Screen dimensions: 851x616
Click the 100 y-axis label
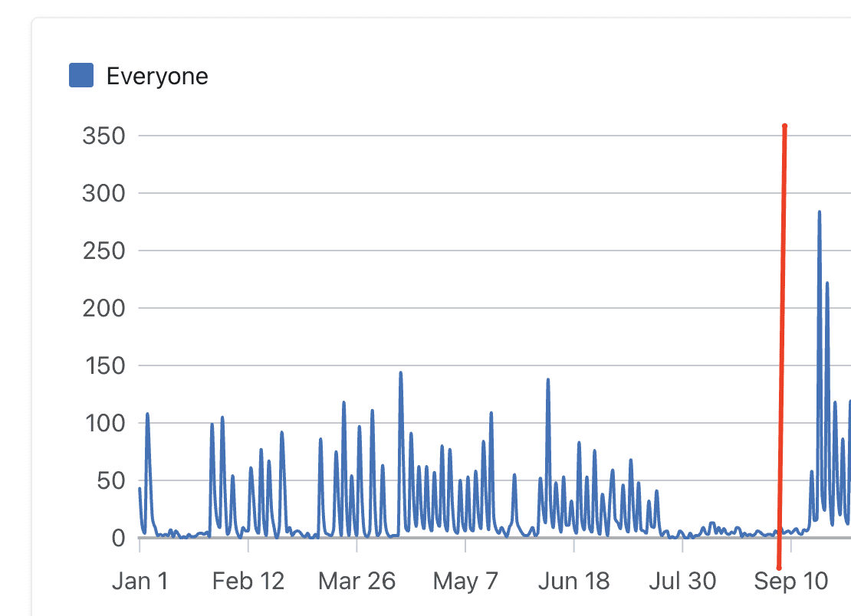(x=105, y=423)
